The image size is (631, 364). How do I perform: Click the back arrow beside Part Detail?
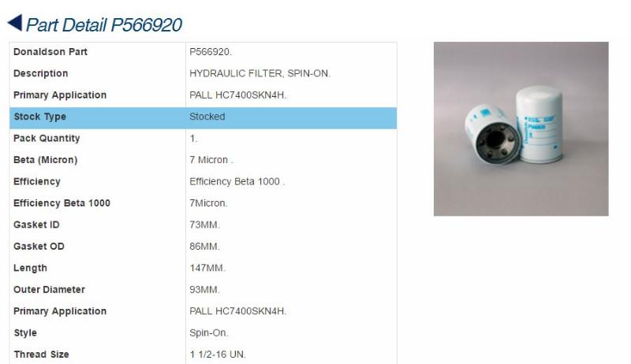[x=15, y=23]
